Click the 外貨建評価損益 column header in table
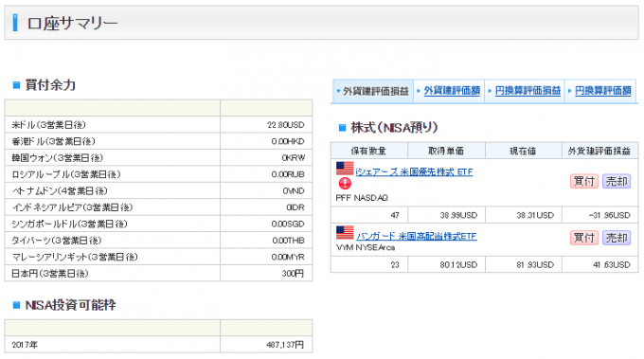 coord(599,151)
